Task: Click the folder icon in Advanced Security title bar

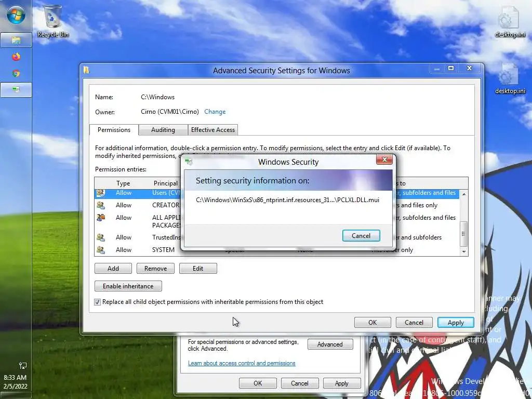Action: [86, 70]
